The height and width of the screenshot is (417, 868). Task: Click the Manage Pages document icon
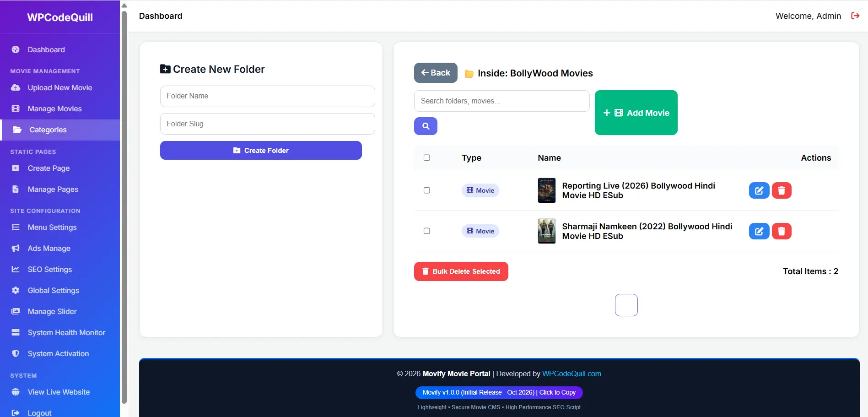[x=16, y=189]
